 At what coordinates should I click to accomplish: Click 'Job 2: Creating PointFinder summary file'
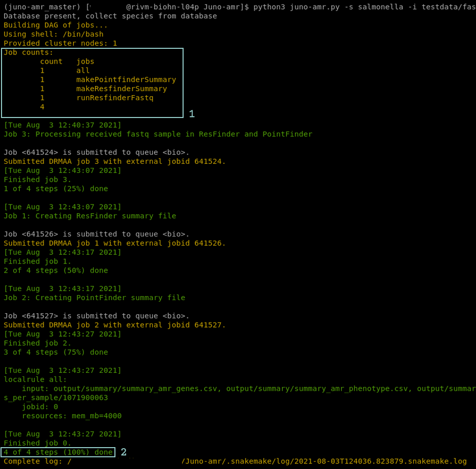[x=95, y=298]
